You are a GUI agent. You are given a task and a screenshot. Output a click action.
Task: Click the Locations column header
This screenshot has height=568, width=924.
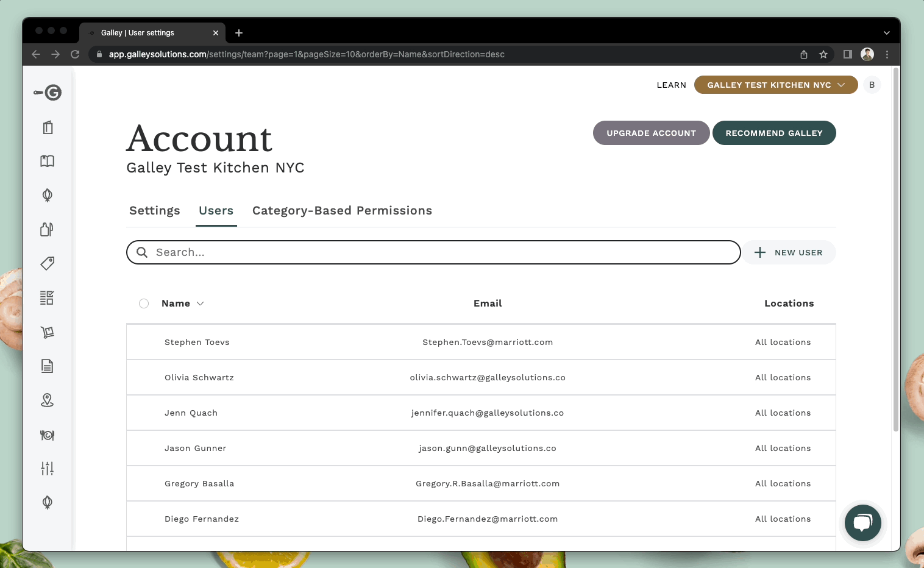[789, 304]
